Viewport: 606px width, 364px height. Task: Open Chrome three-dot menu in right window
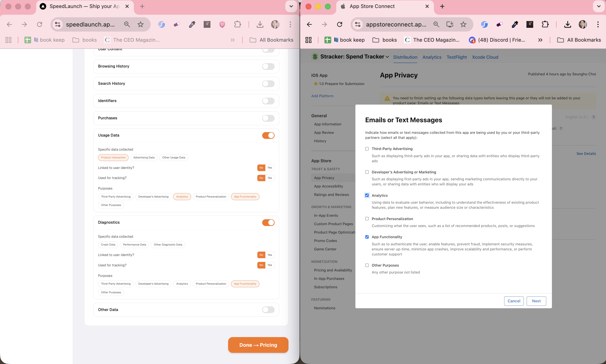pyautogui.click(x=598, y=24)
